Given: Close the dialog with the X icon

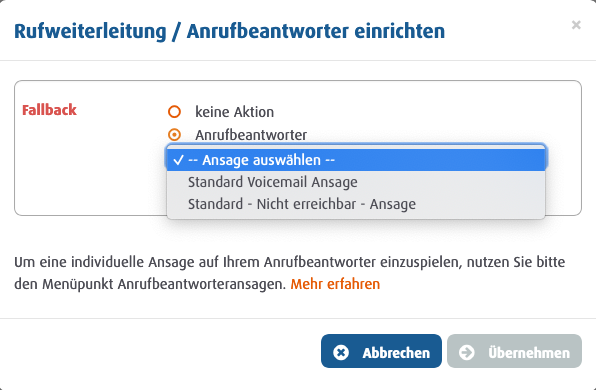Looking at the screenshot, I should 576,25.
